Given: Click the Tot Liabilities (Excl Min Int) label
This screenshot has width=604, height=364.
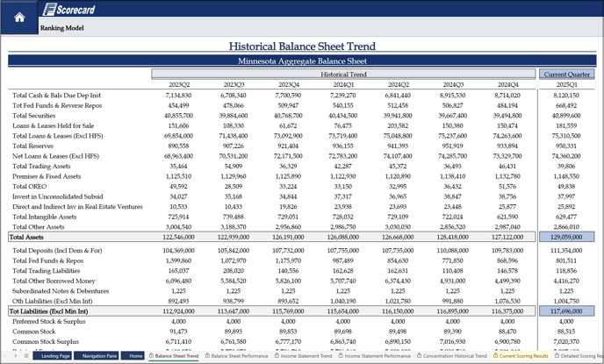Looking at the screenshot, I should point(48,311).
